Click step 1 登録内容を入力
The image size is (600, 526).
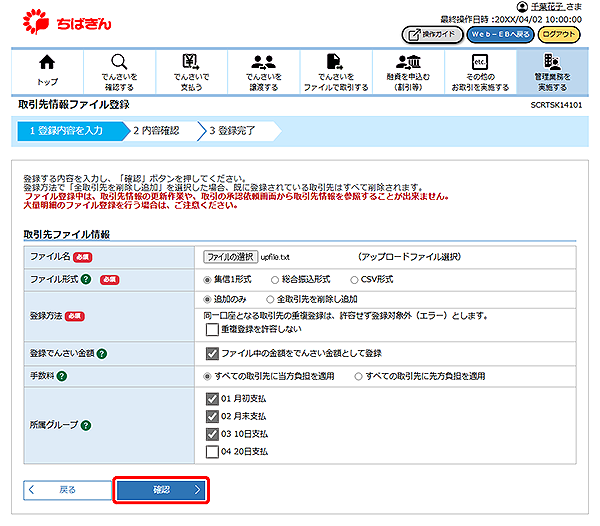pyautogui.click(x=71, y=131)
